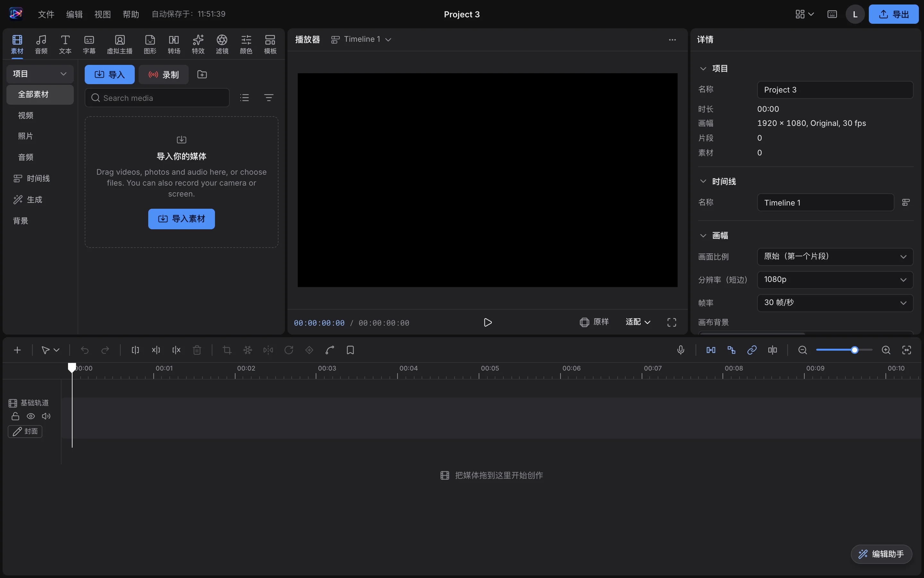The width and height of the screenshot is (924, 578).
Task: Click the 导入素材 button in drop zone
Action: coord(181,219)
